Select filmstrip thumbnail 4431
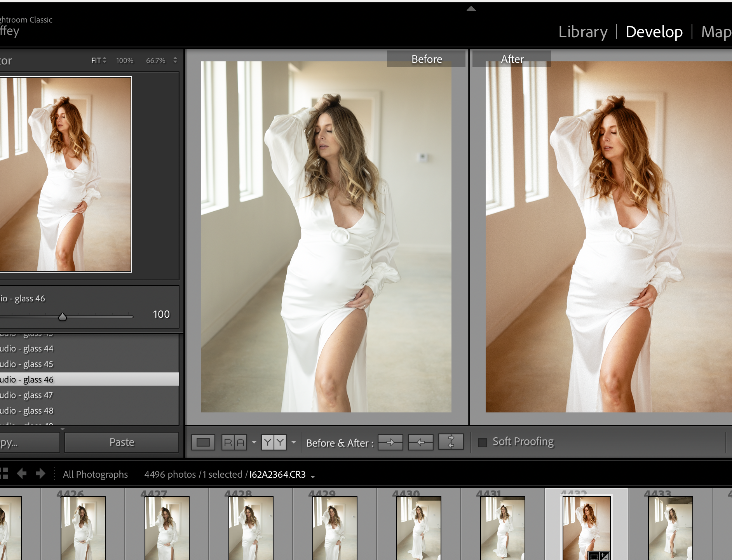 [x=502, y=528]
